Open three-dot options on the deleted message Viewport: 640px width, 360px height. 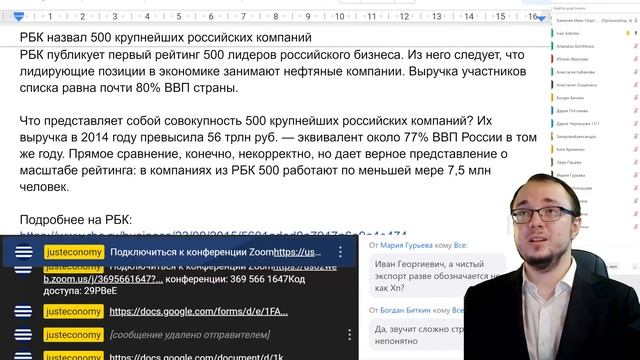pos(349,335)
